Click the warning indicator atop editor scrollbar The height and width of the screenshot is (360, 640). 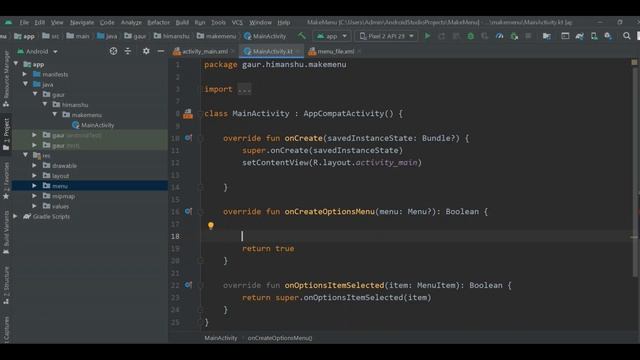pyautogui.click(x=634, y=62)
